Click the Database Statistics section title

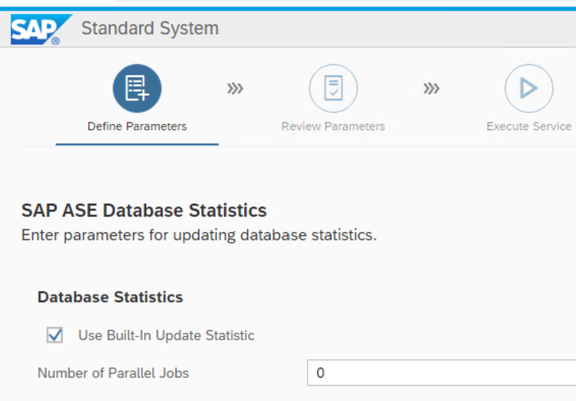110,297
